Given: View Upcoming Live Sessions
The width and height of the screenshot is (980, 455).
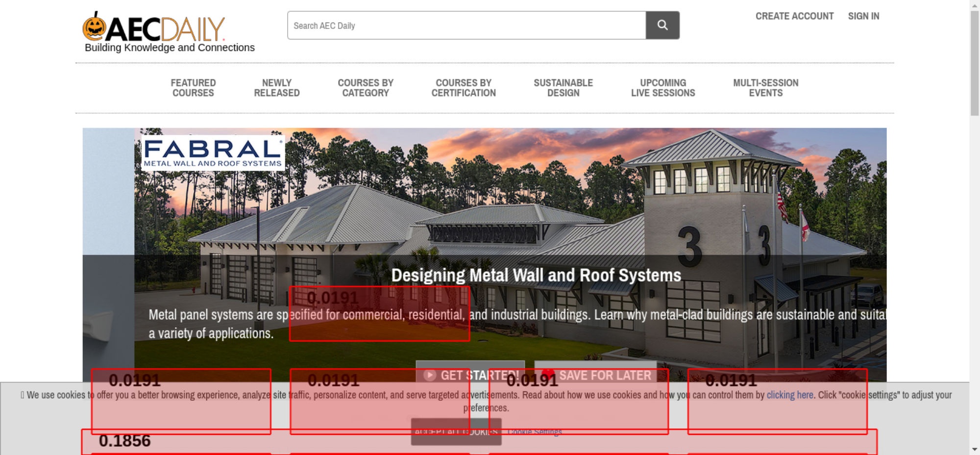Looking at the screenshot, I should pyautogui.click(x=663, y=88).
